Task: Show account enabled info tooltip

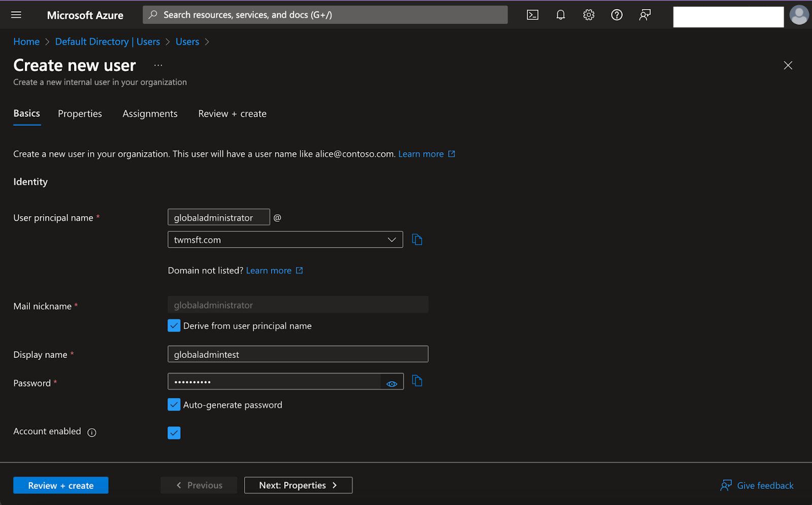Action: pos(92,432)
